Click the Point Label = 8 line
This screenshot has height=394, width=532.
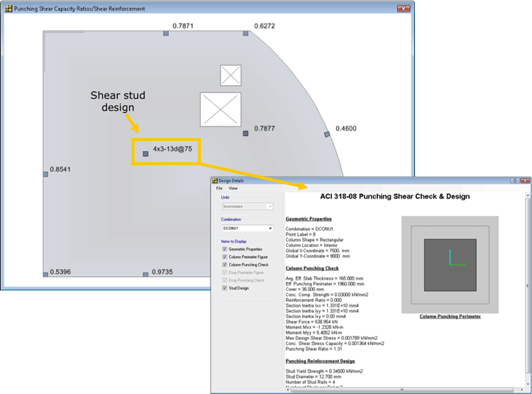point(300,234)
